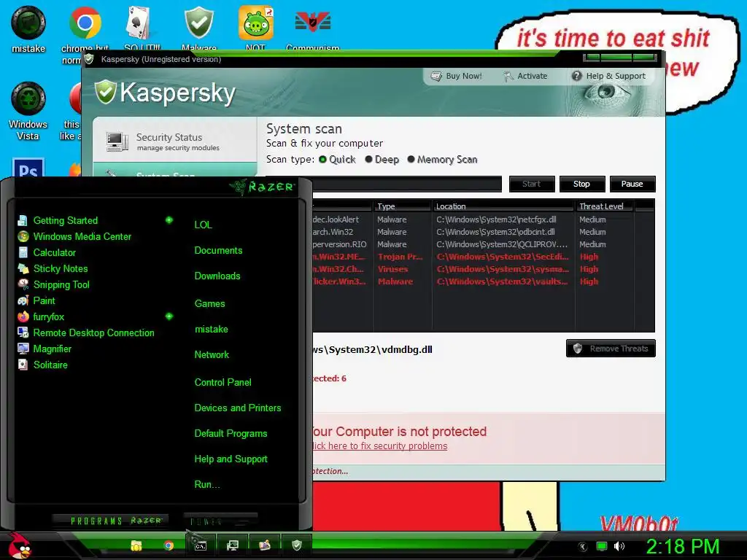Open the Photoshop desktop icon
Image resolution: width=747 pixels, height=560 pixels.
tap(28, 168)
